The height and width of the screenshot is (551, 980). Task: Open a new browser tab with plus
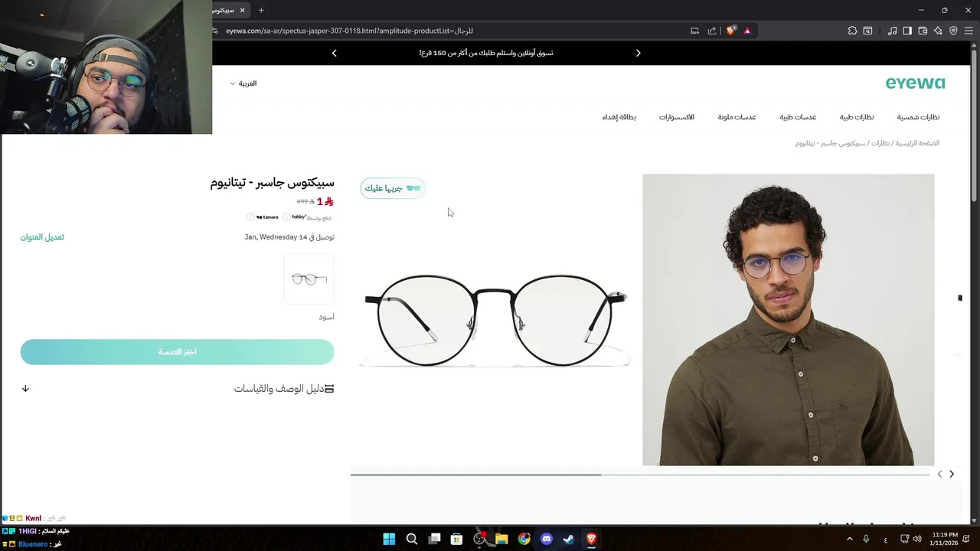pos(261,10)
